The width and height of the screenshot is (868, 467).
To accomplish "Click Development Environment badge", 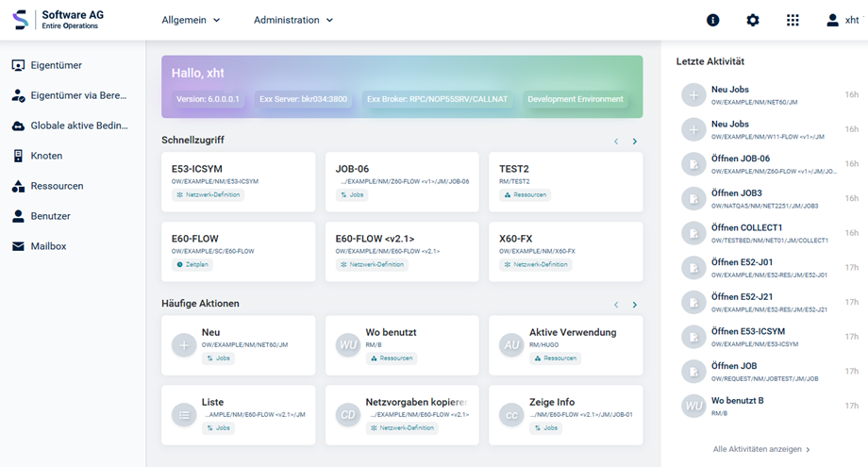I will tap(576, 99).
